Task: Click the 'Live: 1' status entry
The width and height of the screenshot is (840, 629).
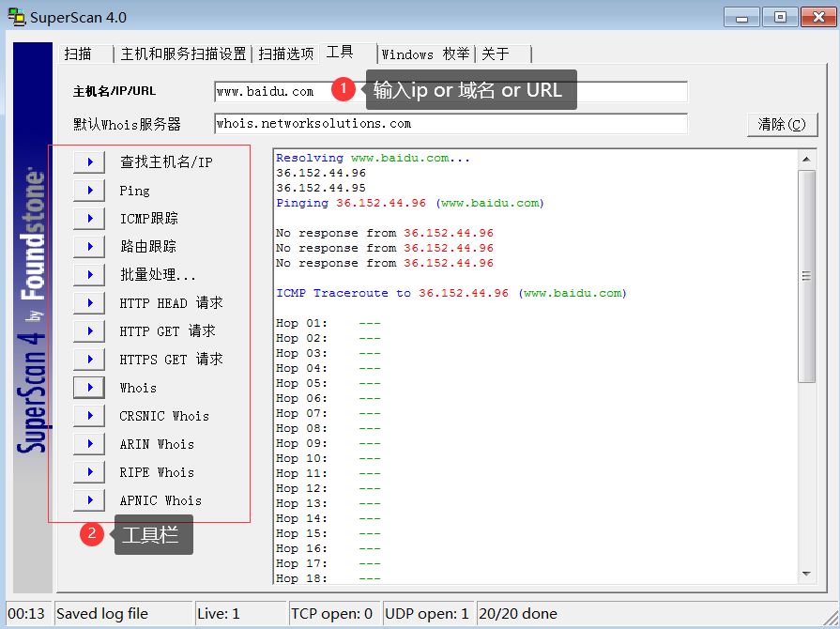Action: tap(240, 613)
